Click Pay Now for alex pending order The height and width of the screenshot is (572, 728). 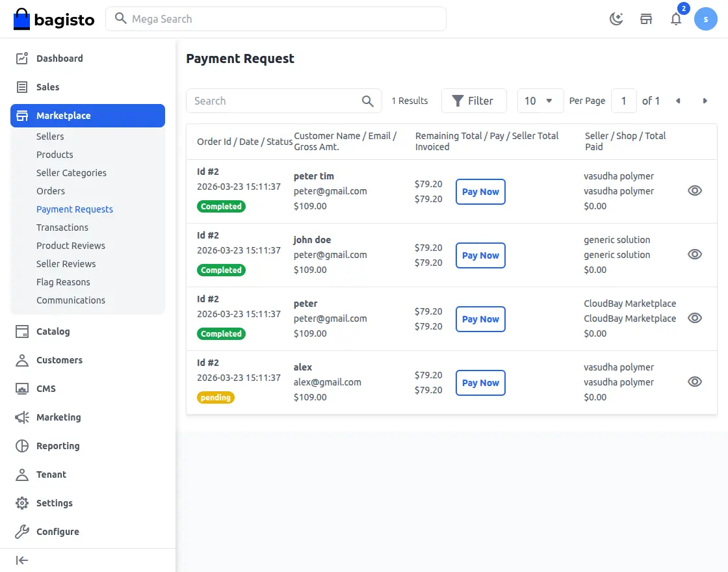480,383
